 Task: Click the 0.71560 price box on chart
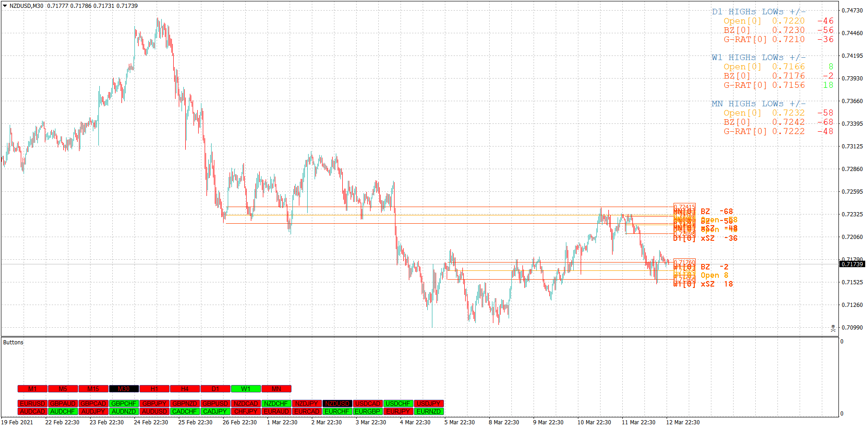point(685,279)
